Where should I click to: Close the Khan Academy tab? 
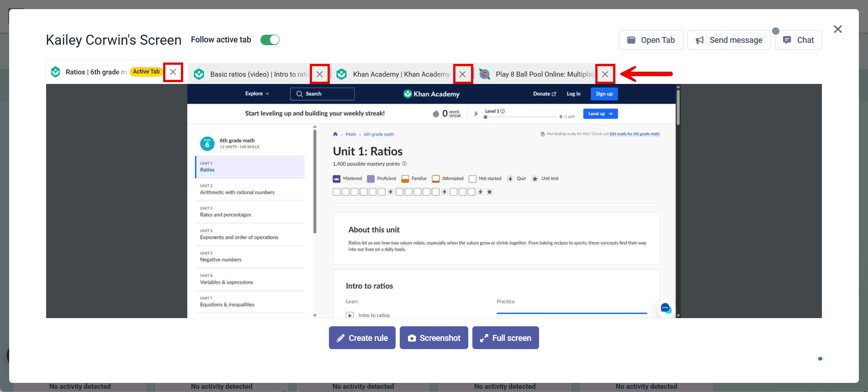[x=463, y=74]
